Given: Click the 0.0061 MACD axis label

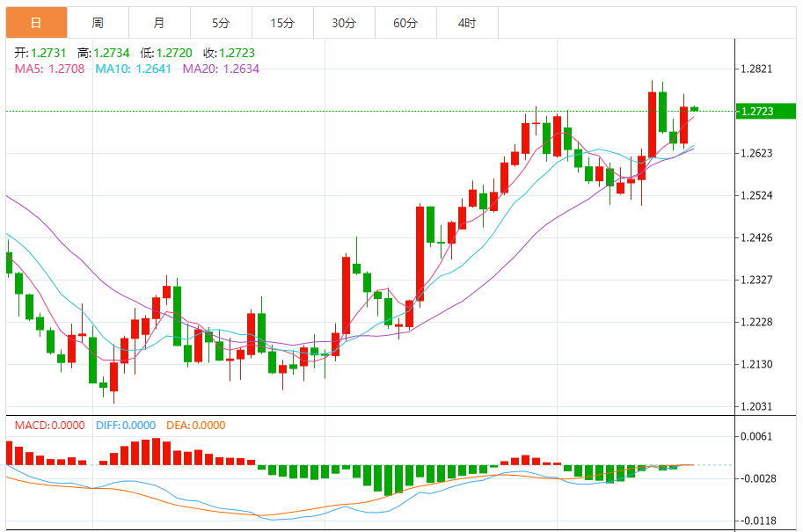Looking at the screenshot, I should (x=756, y=437).
